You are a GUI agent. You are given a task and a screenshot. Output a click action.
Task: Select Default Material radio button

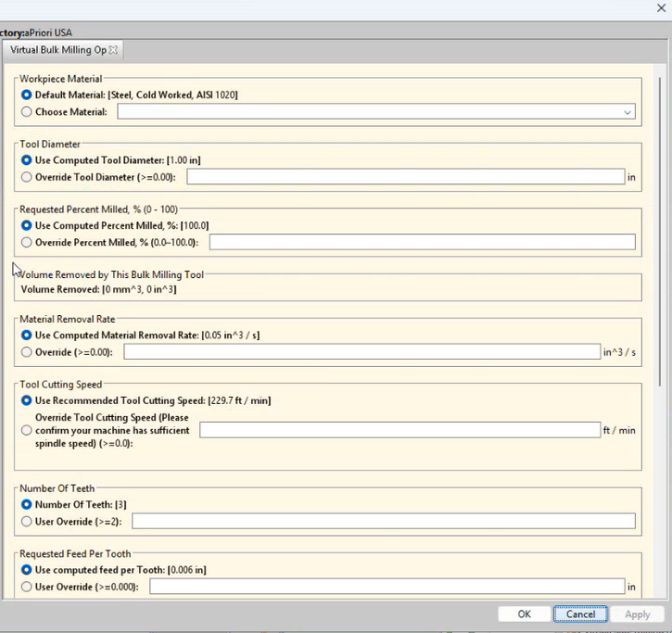[27, 95]
